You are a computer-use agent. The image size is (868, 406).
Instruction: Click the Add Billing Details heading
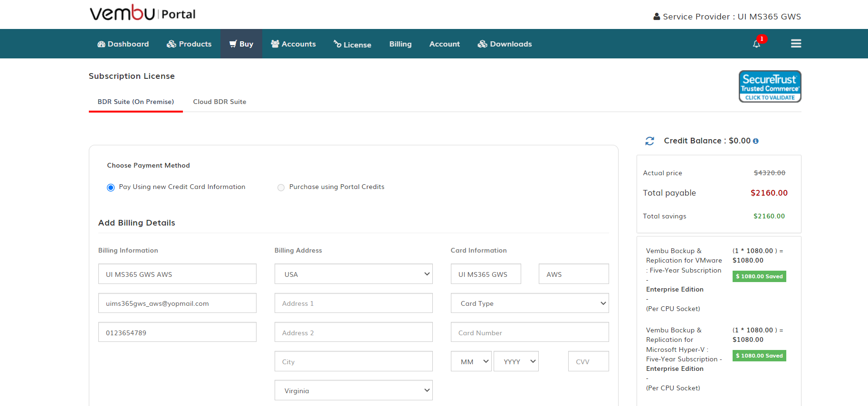click(x=136, y=223)
